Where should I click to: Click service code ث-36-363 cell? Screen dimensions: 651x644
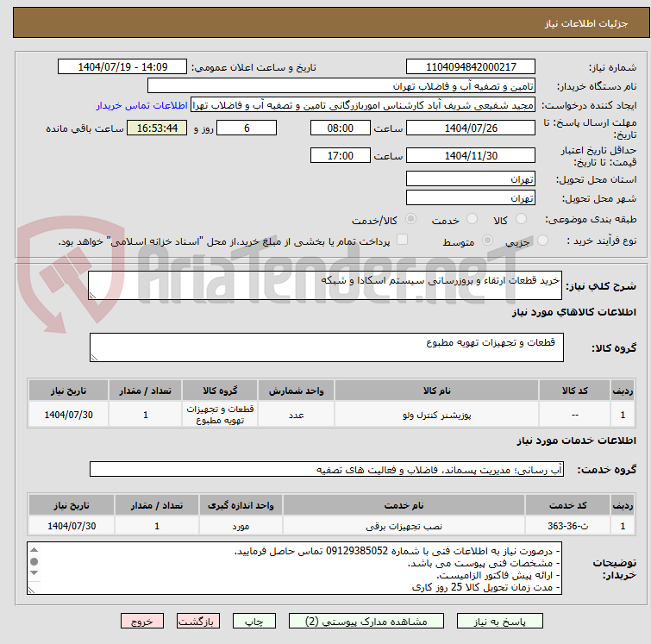click(567, 526)
